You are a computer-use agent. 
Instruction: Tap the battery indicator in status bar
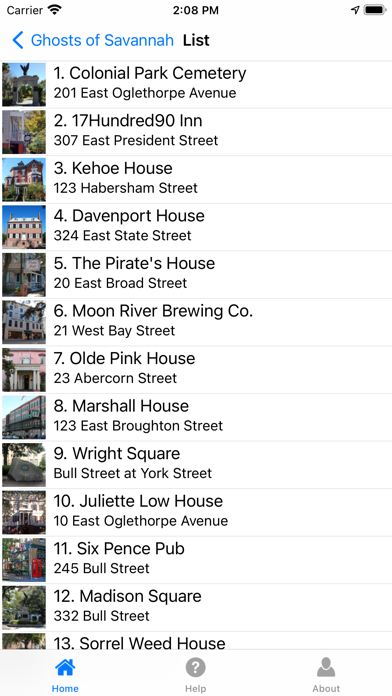(375, 10)
